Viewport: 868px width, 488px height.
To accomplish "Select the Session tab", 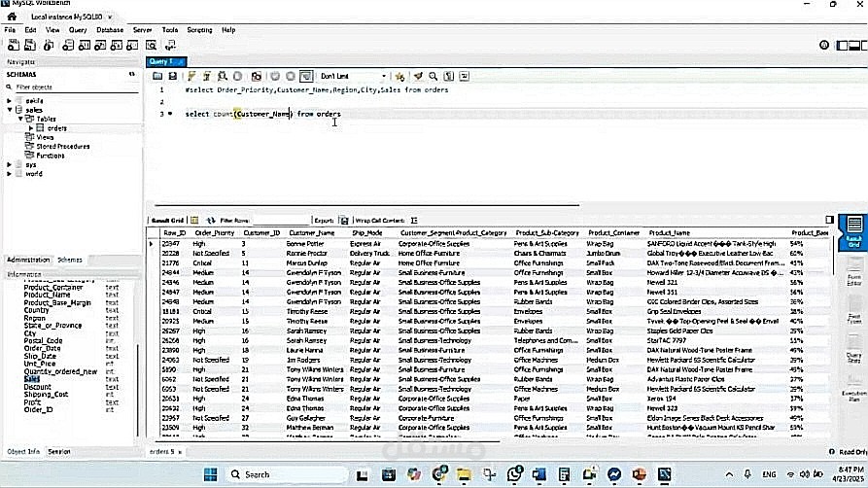I will pos(58,451).
